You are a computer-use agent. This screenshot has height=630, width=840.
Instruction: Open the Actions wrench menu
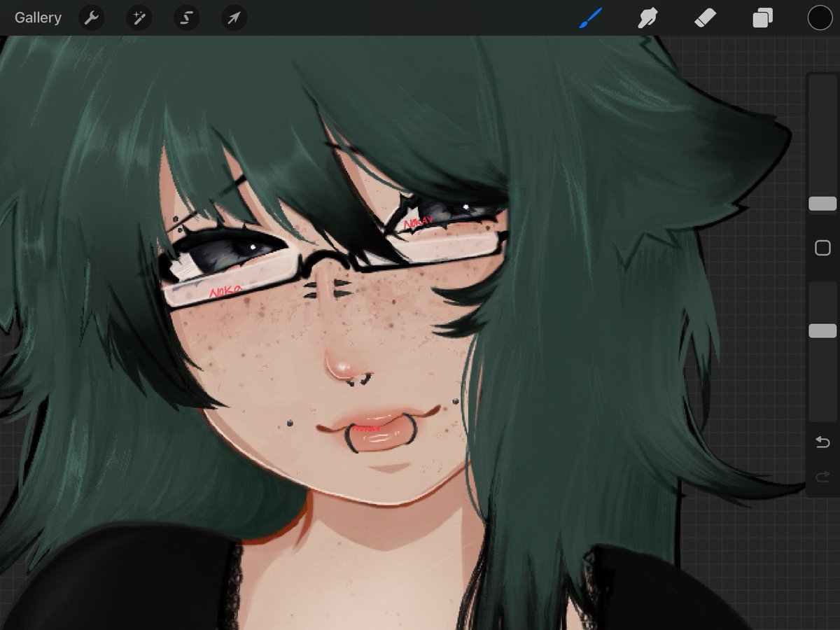pyautogui.click(x=92, y=18)
